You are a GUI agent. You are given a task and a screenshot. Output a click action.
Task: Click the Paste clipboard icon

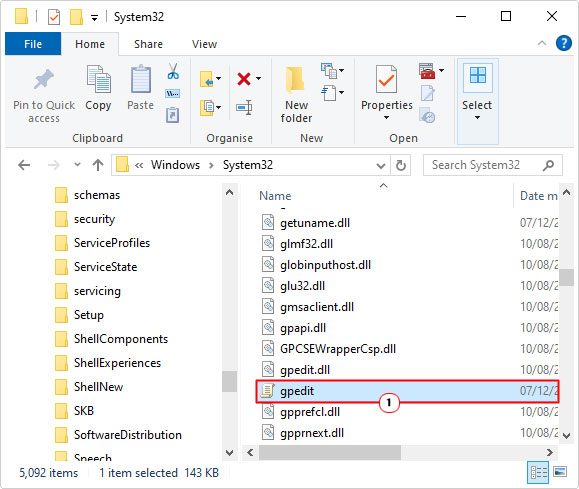(141, 79)
